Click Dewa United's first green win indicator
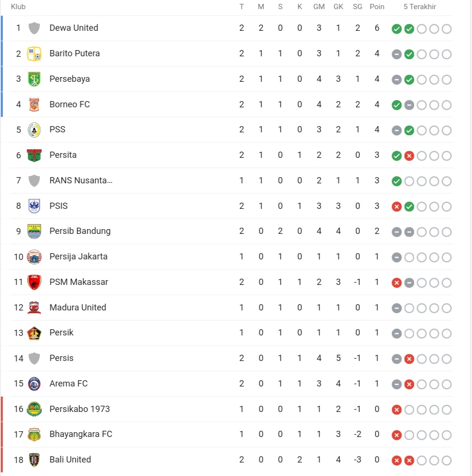 point(397,29)
